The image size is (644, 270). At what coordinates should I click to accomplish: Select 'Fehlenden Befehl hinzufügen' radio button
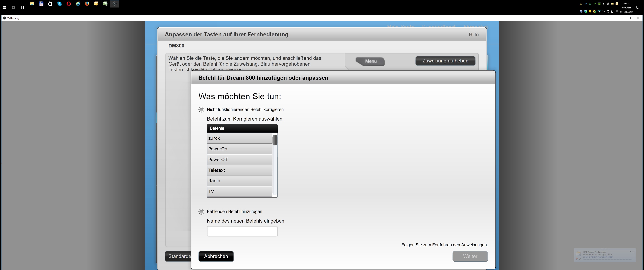[201, 212]
